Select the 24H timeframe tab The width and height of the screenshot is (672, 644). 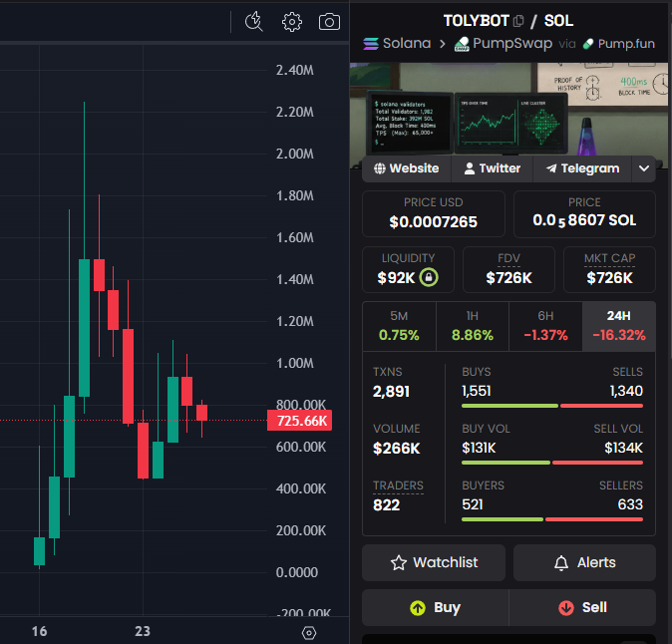[x=619, y=326]
